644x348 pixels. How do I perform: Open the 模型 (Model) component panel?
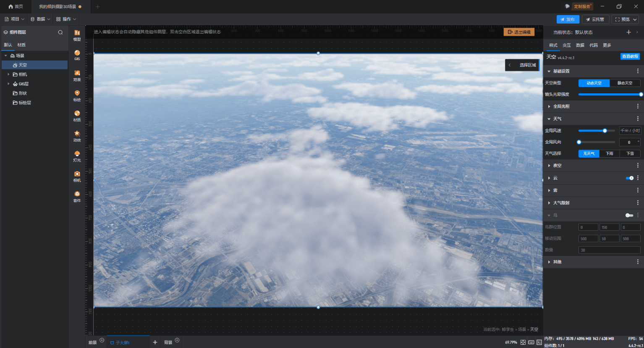[77, 35]
